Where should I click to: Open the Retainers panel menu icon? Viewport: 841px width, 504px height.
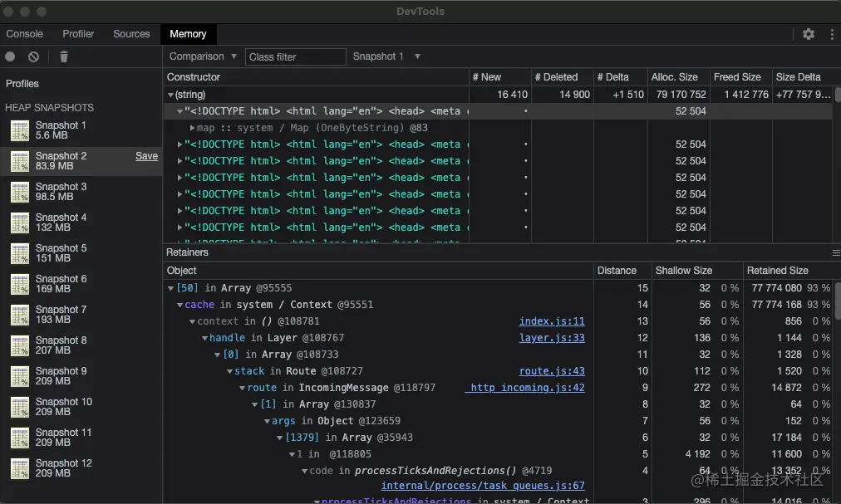pos(835,252)
